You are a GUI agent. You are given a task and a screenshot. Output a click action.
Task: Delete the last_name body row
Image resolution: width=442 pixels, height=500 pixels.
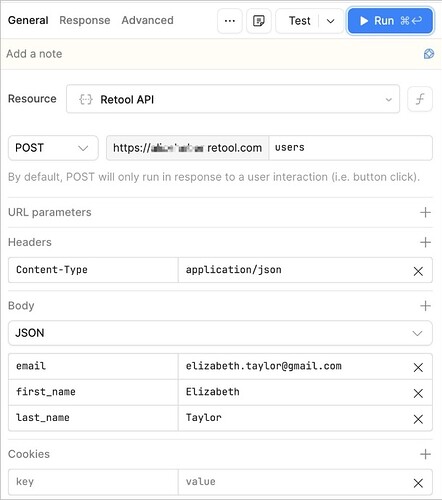pos(418,419)
